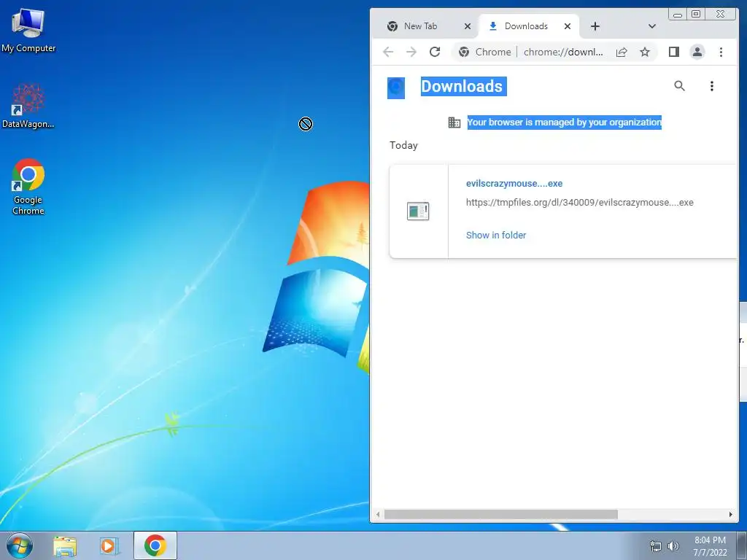Open the Windows Start menu
Screen dimensions: 747x560
click(x=20, y=545)
